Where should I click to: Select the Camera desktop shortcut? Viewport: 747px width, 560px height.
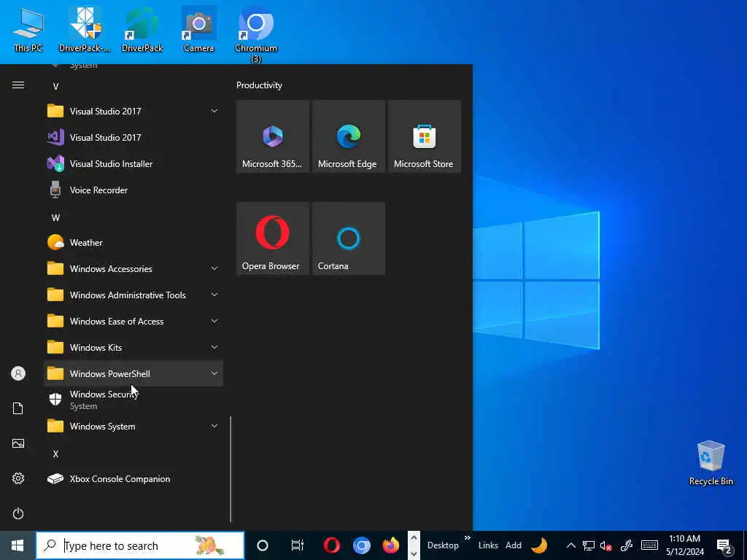[x=198, y=30]
